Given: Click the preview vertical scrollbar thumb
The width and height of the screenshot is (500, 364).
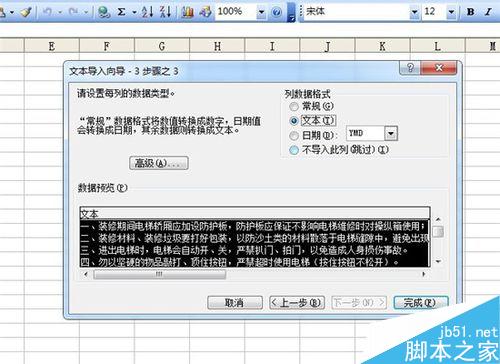Looking at the screenshot, I should [438, 231].
